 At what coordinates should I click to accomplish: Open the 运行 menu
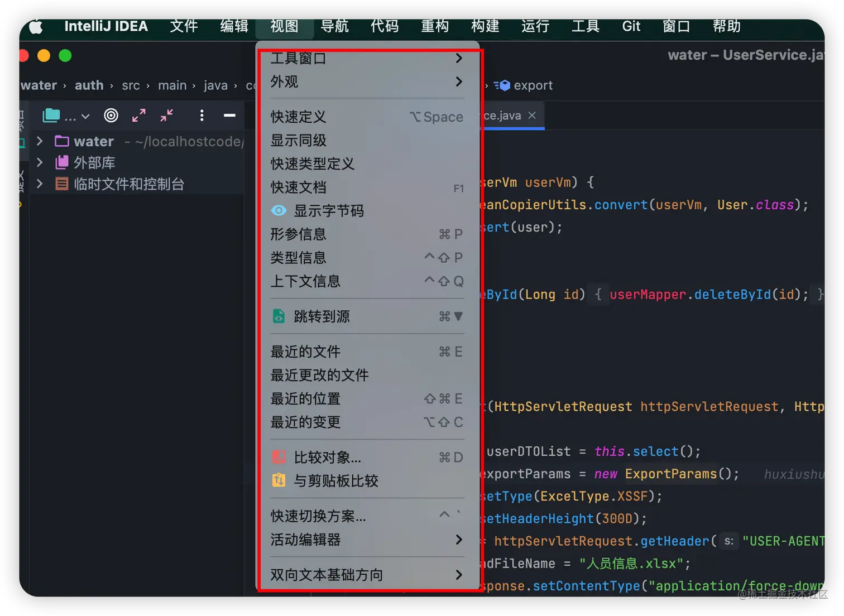pyautogui.click(x=536, y=27)
